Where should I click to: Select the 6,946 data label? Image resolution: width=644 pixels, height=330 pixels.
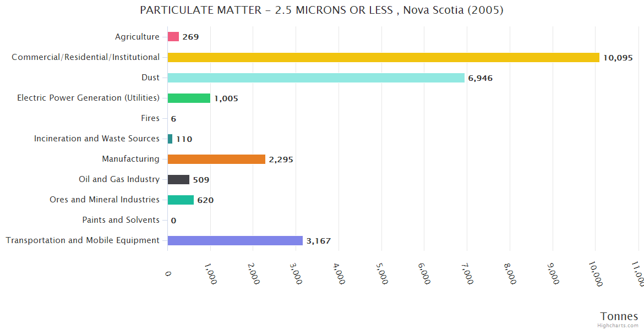tap(480, 78)
